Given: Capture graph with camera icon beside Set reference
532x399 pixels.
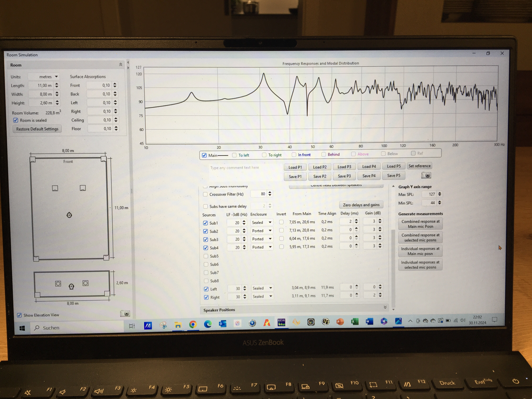Looking at the screenshot, I should click(426, 175).
